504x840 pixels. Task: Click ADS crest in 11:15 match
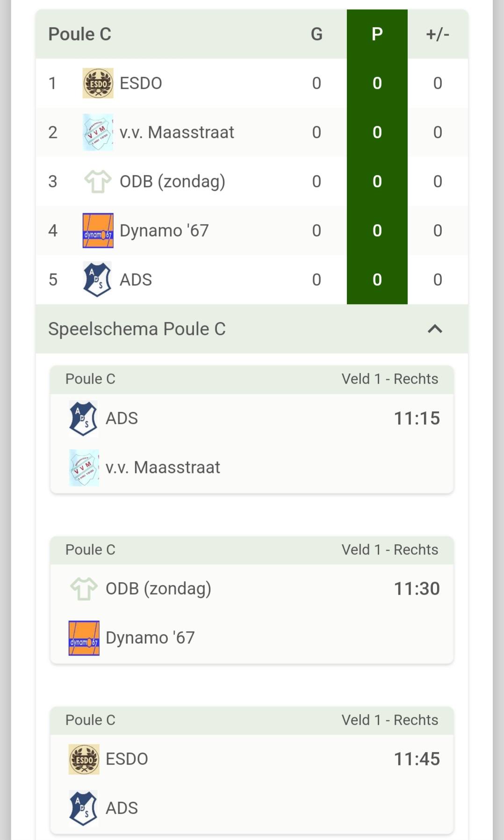[83, 418]
